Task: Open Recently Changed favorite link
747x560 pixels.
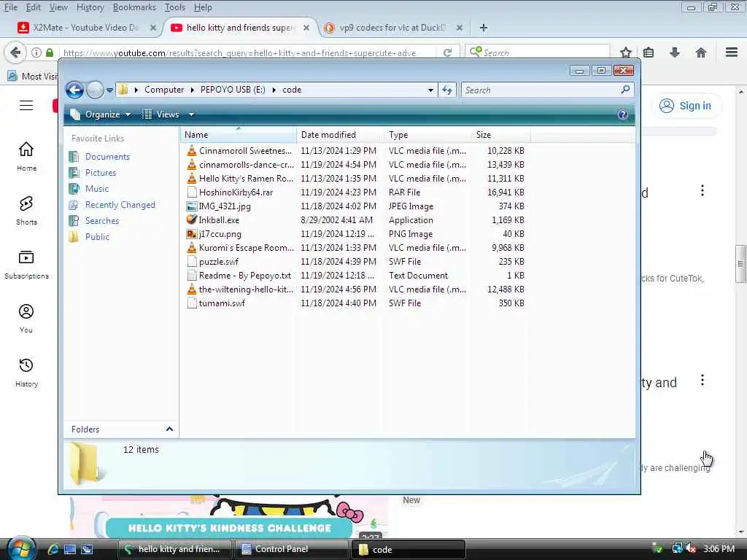Action: (120, 205)
